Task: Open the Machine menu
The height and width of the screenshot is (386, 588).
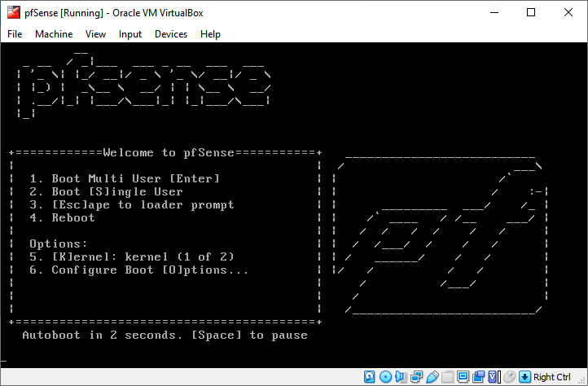Action: [x=54, y=34]
